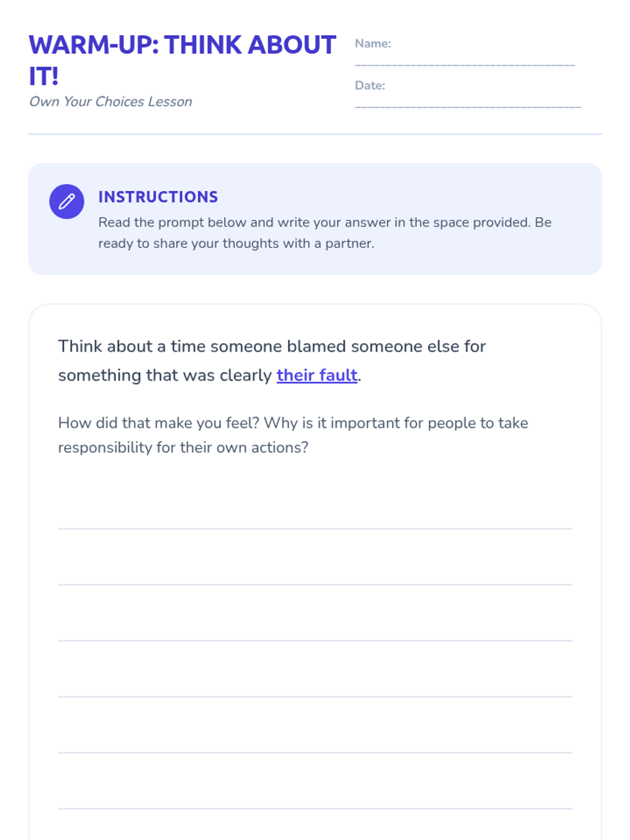Click the "Own Your Choices Lesson" subtitle
Viewport: 630px width, 840px height.
coord(111,101)
